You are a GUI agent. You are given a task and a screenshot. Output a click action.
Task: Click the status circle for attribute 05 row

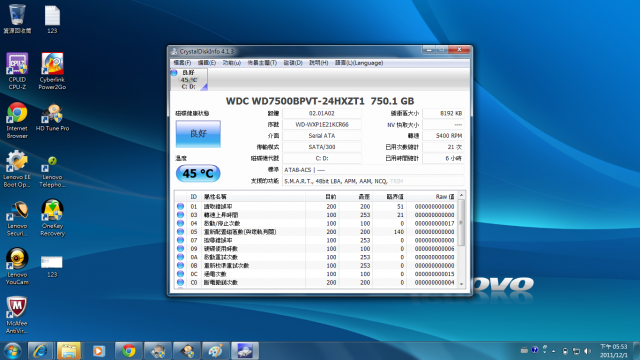180,232
